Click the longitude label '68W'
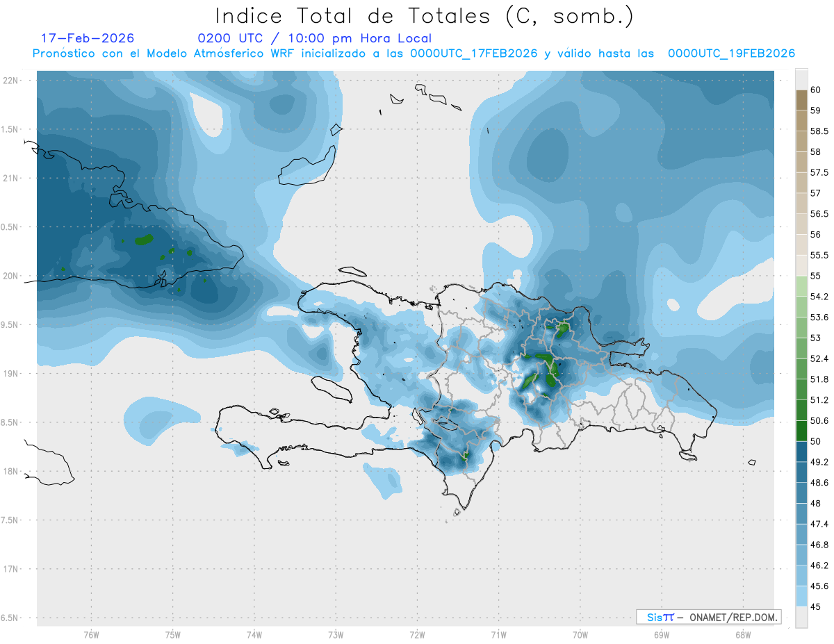This screenshot has height=644, width=834. (743, 634)
